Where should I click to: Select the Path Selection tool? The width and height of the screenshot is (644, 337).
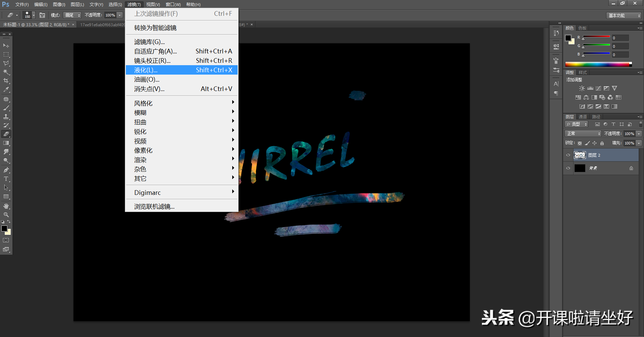pyautogui.click(x=6, y=187)
